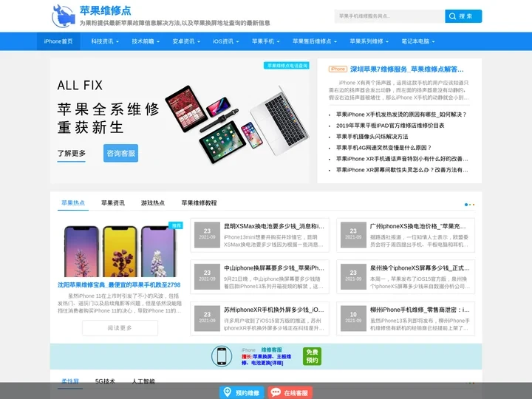532x399 pixels.
Task: Click the 阅读更多 button
Action: point(120,328)
